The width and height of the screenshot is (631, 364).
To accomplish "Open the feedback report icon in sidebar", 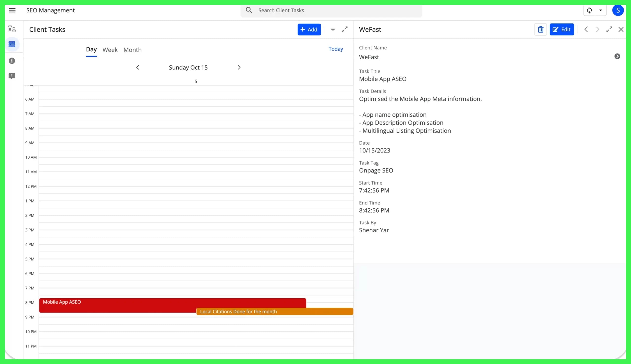I will [12, 76].
